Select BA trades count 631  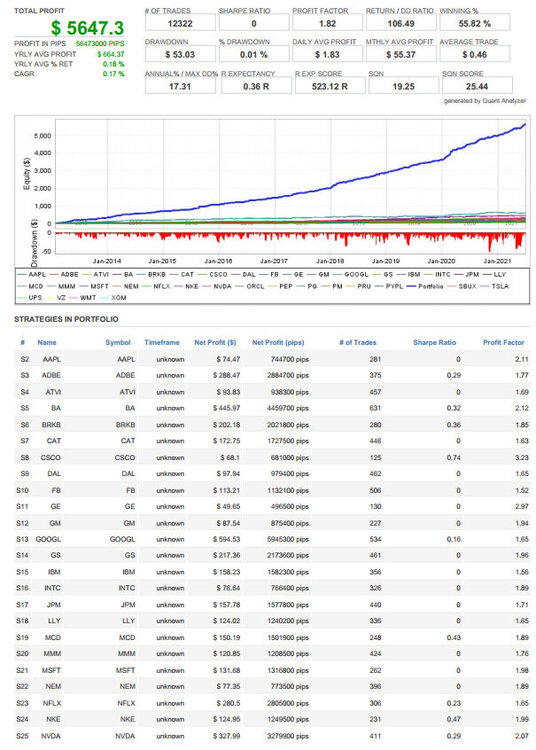pyautogui.click(x=375, y=408)
